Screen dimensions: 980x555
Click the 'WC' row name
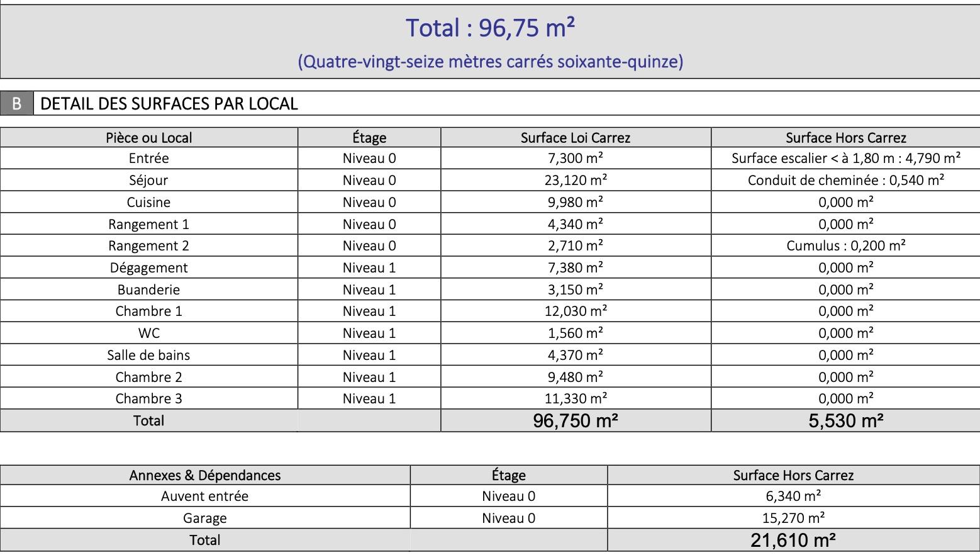coord(149,334)
